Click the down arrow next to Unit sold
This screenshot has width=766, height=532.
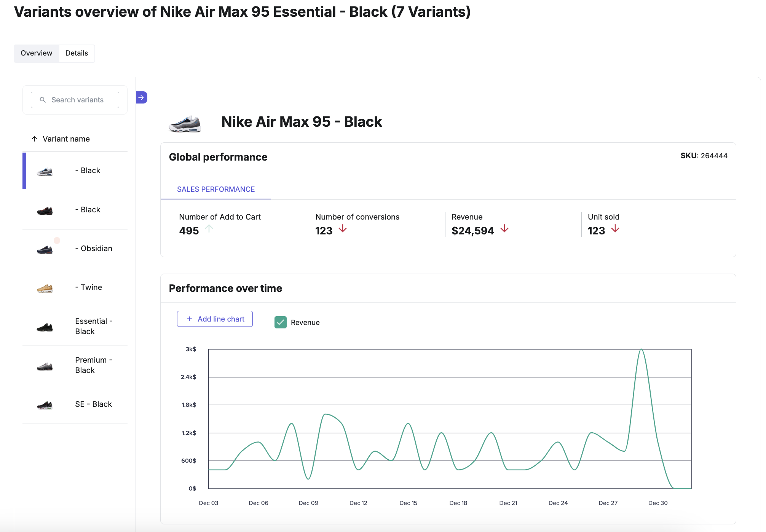tap(615, 228)
